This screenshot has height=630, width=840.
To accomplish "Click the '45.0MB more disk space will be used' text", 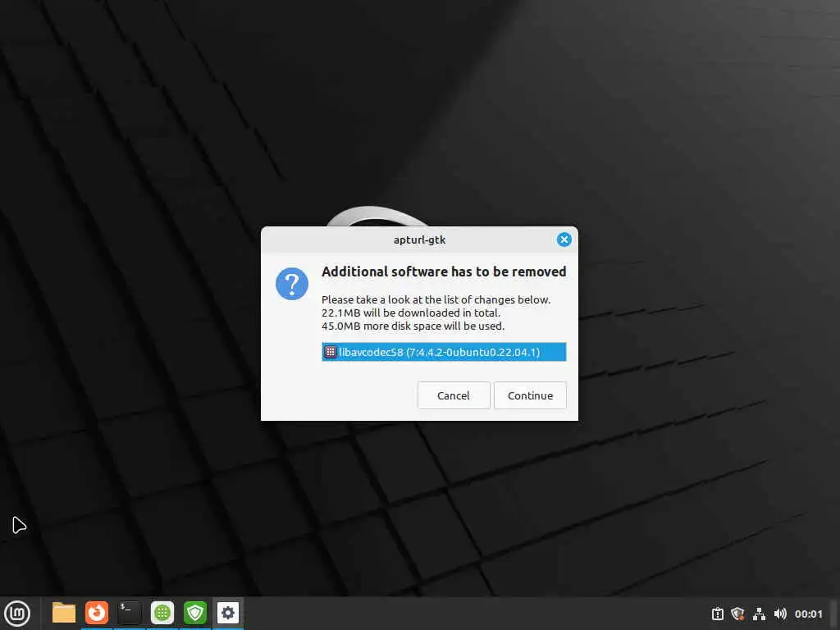I will (413, 326).
